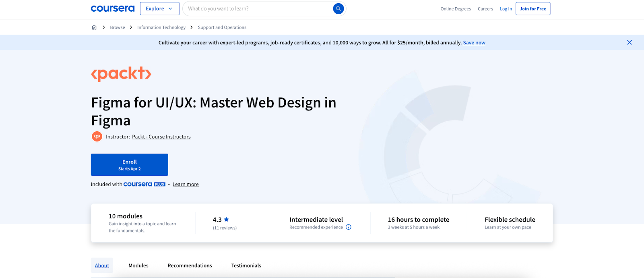Click the 4.3 star rating icon

pos(226,219)
